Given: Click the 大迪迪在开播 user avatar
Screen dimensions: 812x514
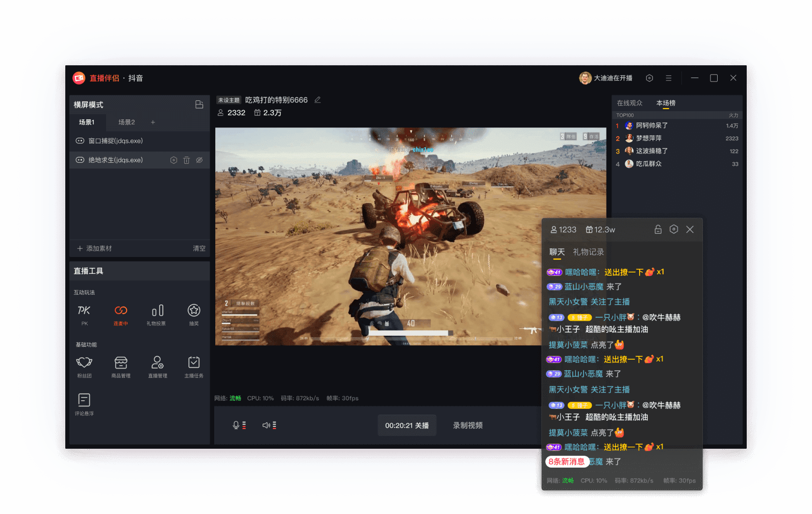Looking at the screenshot, I should point(585,78).
